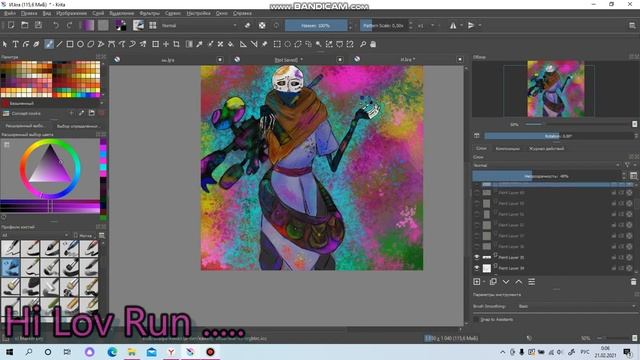Expand the add-layer type dropdown arrow
640x360 pixels.
484,282
